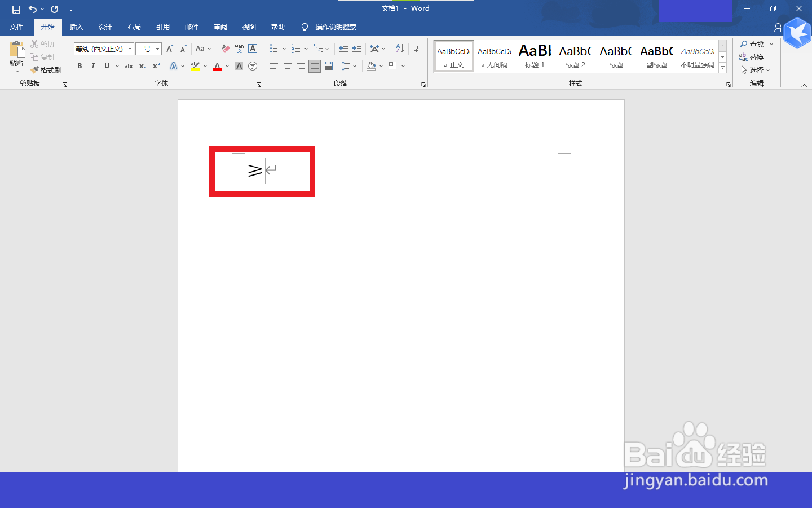Screen dimensions: 812x508
Task: Open the 文件 menu
Action: pos(16,27)
